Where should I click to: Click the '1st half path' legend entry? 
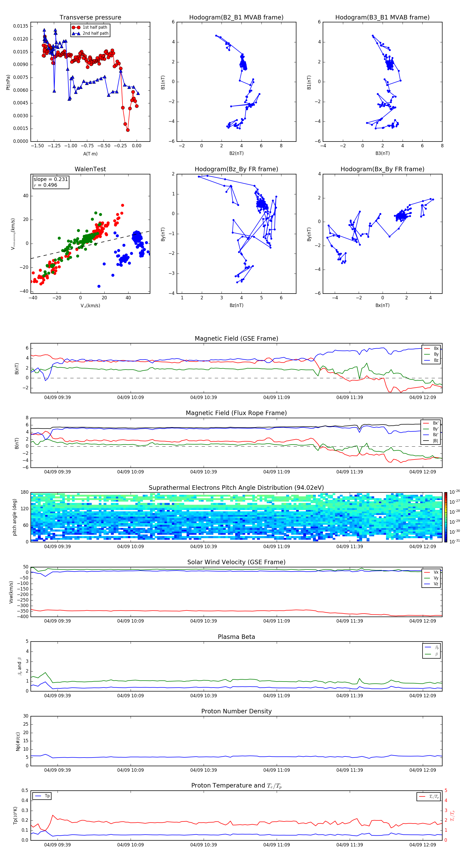[90, 27]
